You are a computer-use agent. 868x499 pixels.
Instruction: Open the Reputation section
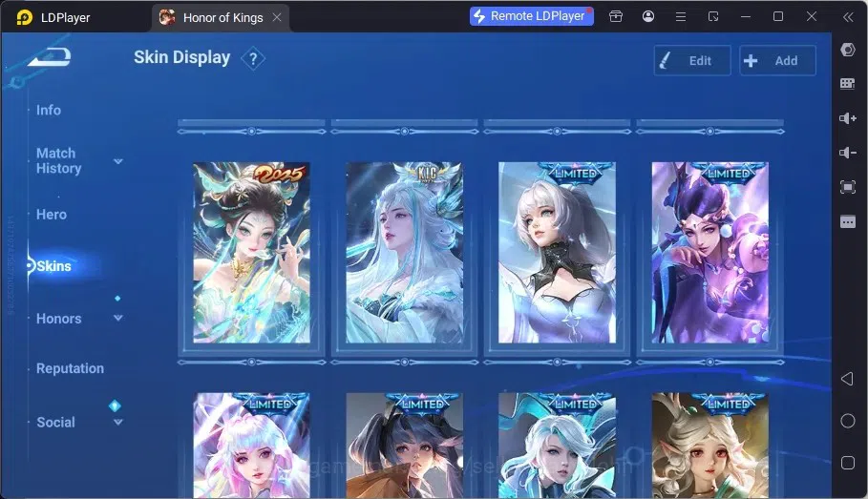tap(70, 368)
